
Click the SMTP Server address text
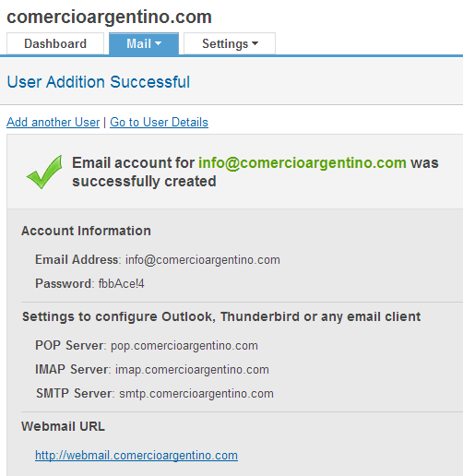click(196, 394)
